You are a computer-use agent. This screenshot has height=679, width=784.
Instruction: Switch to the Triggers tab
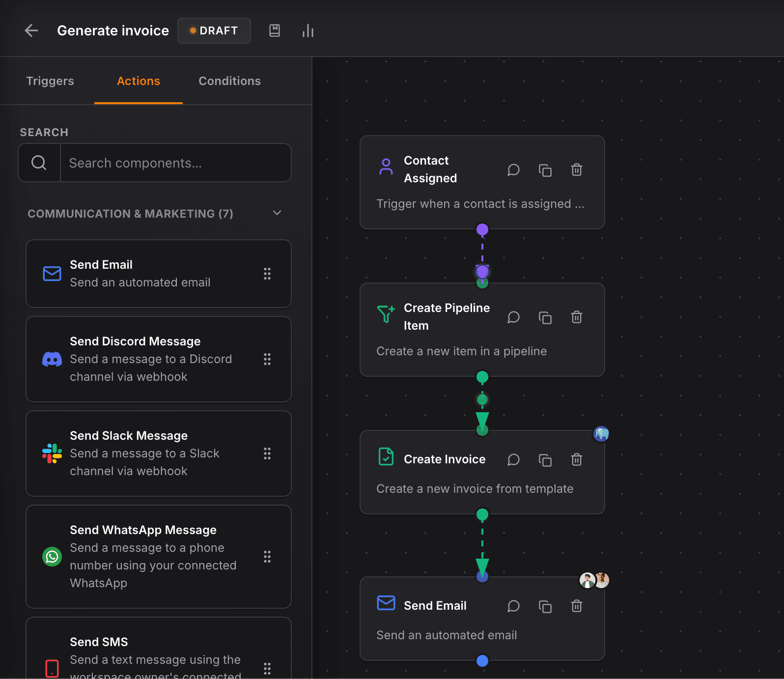tap(50, 81)
